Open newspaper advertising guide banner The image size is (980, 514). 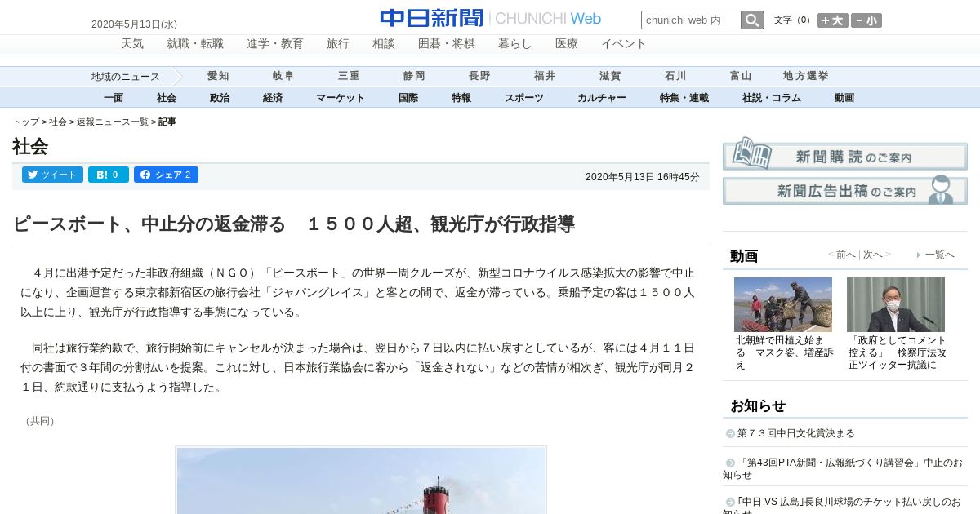pos(845,190)
